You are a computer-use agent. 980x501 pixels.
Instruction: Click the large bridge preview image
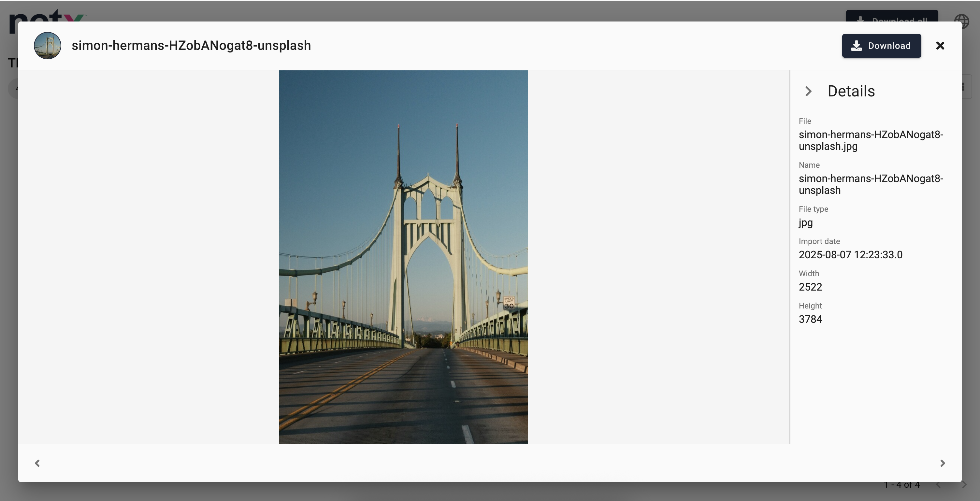click(x=403, y=257)
